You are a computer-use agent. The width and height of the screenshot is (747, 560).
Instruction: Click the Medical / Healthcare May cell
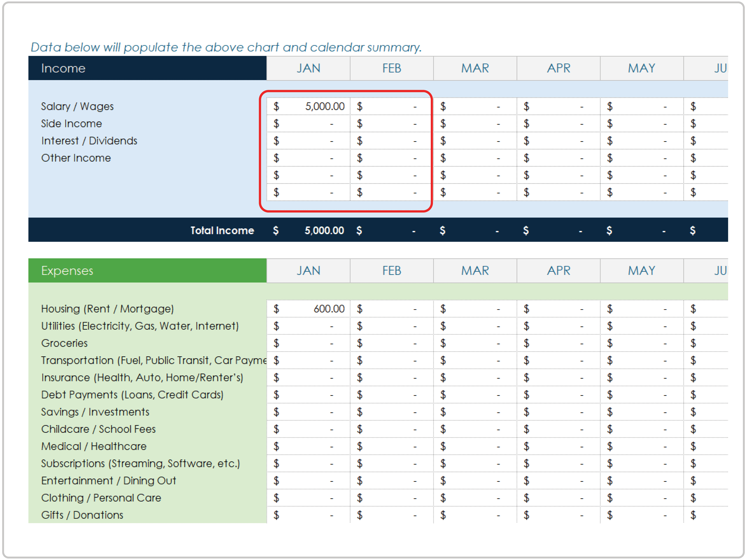pos(642,447)
